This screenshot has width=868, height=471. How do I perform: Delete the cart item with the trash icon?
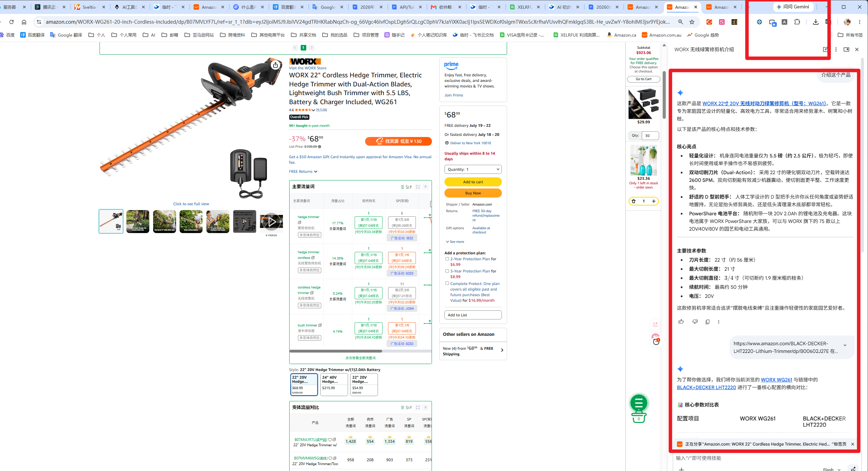tap(634, 201)
